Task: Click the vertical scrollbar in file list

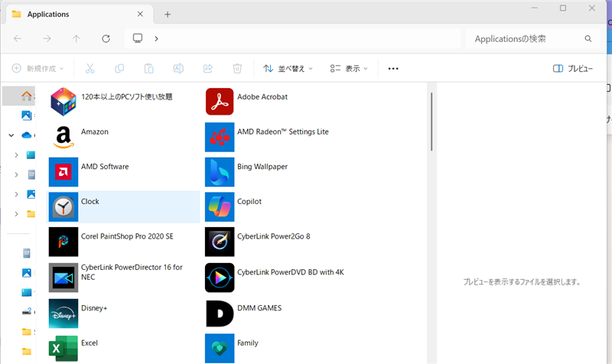Action: (x=431, y=122)
